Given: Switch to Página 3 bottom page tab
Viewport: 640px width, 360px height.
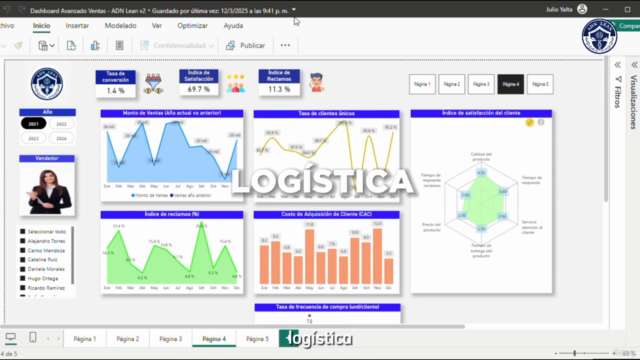Looking at the screenshot, I should (x=171, y=339).
